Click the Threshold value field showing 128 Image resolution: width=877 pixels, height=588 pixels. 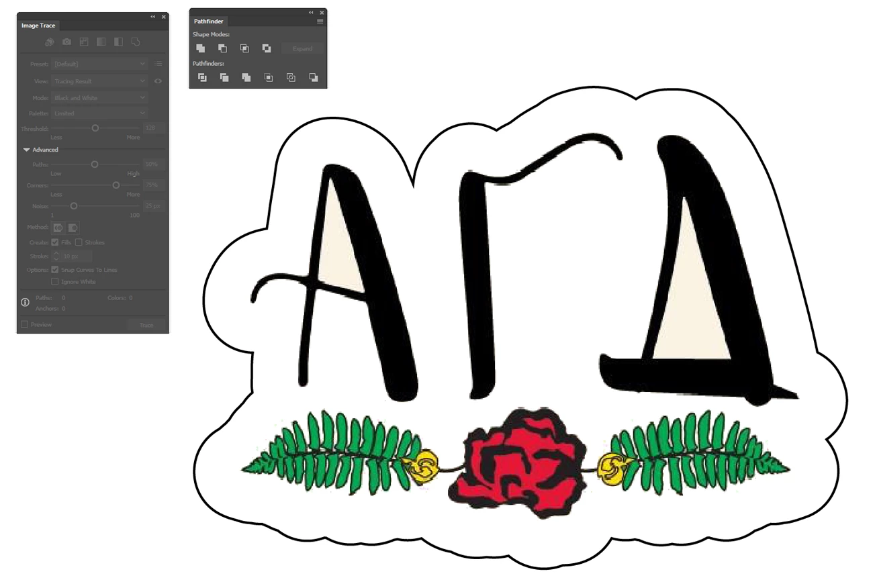click(154, 128)
